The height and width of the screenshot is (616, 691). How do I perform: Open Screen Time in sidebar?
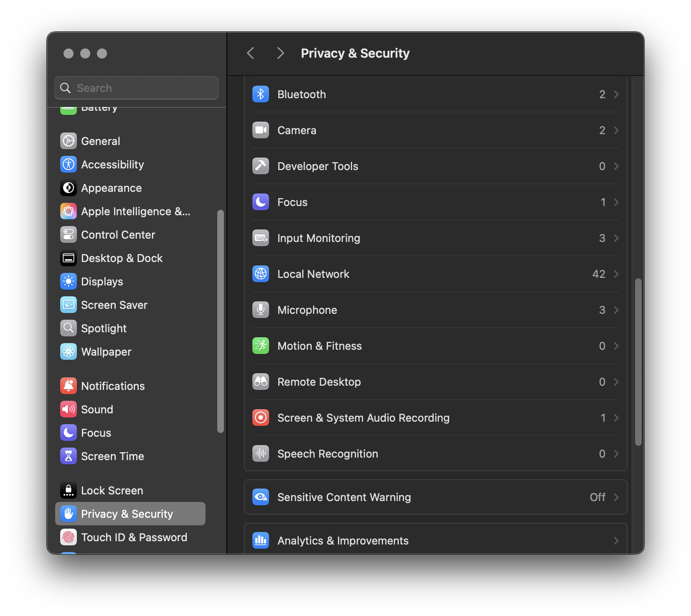(130, 456)
